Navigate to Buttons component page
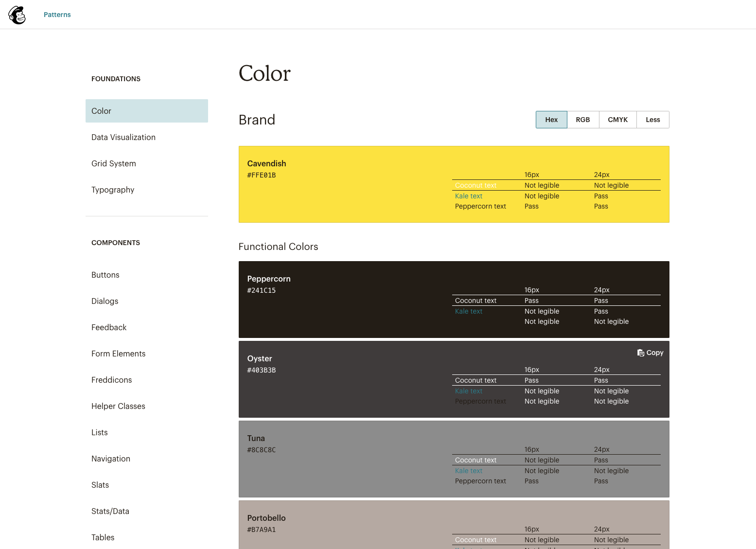This screenshot has height=549, width=756. click(x=105, y=275)
